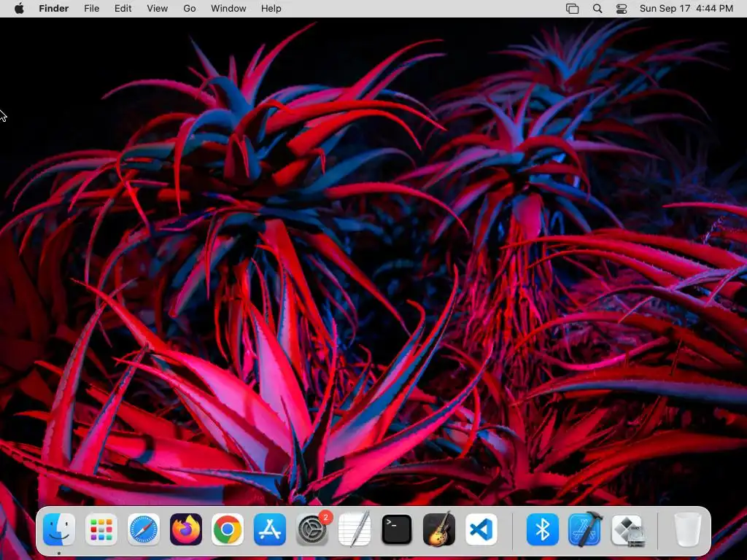This screenshot has height=560, width=747.
Task: Open Control Center in menu bar
Action: 622,9
